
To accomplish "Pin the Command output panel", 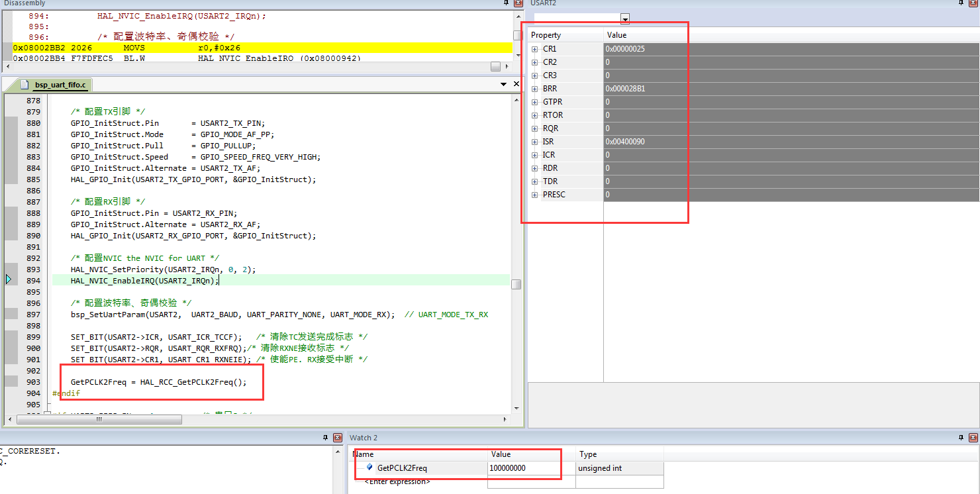I will [x=325, y=438].
